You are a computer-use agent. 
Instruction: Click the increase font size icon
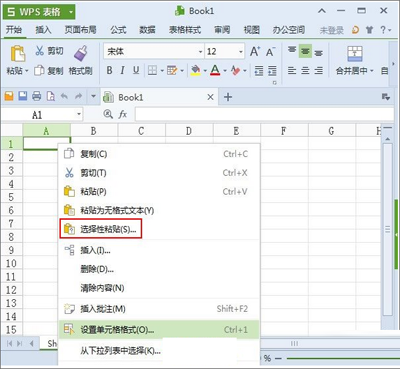(255, 51)
